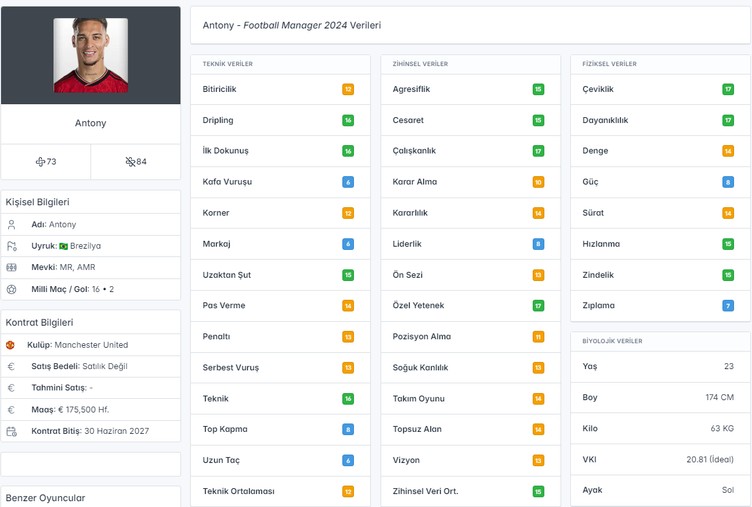Click the Ön Sezi attribute label
Image resolution: width=752 pixels, height=507 pixels.
click(408, 275)
